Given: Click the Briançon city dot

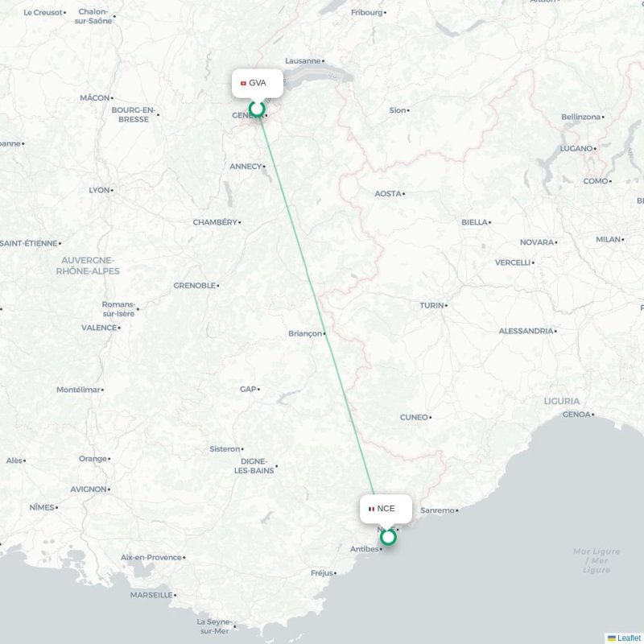Looking at the screenshot, I should [324, 333].
